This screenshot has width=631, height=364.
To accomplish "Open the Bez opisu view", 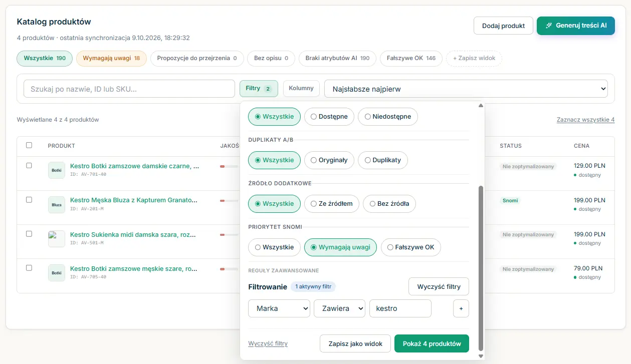I will tap(271, 59).
